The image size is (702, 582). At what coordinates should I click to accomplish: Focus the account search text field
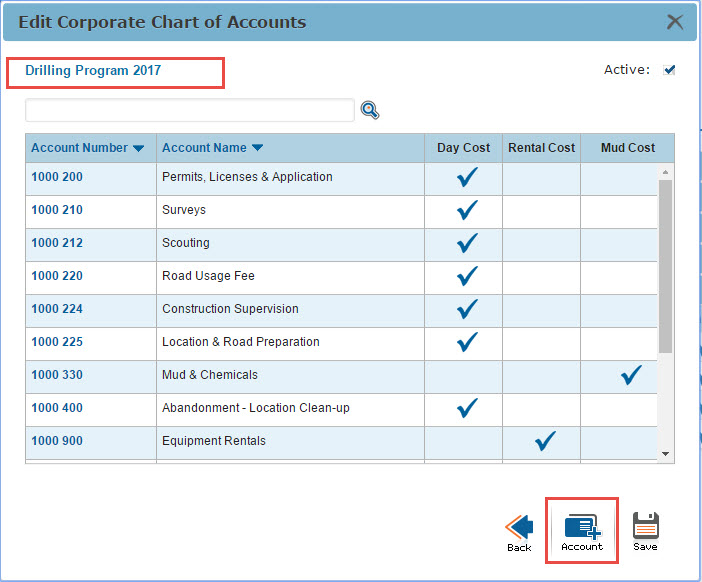[x=190, y=110]
